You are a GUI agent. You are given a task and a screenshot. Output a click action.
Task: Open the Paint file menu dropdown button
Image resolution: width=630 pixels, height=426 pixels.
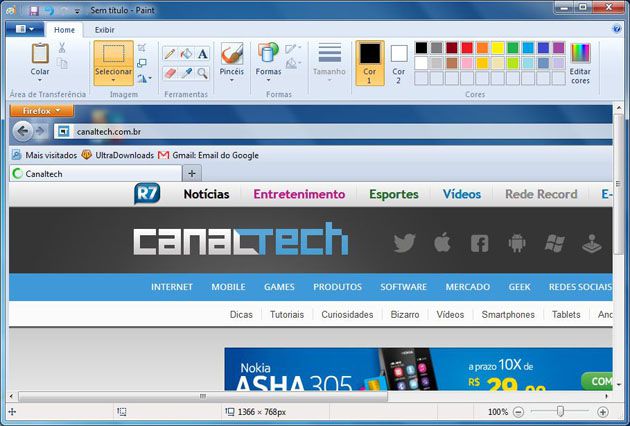click(x=25, y=29)
